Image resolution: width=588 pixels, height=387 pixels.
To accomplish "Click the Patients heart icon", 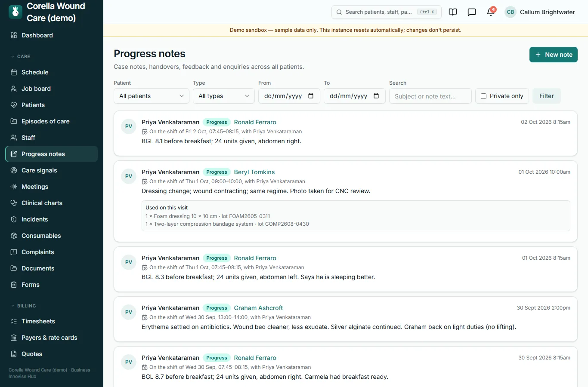I will [x=14, y=105].
